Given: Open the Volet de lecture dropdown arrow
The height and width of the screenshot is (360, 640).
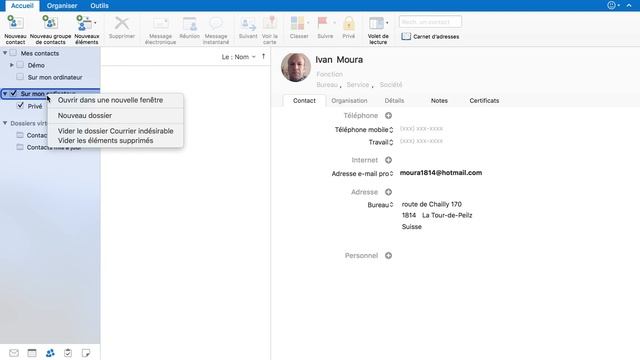Looking at the screenshot, I should pos(387,23).
